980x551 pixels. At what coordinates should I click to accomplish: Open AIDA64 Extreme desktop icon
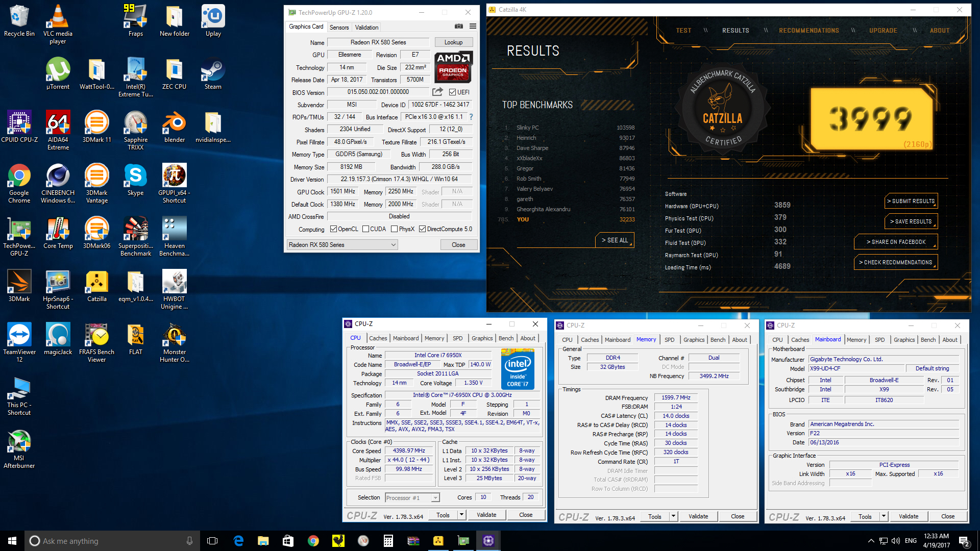(58, 131)
